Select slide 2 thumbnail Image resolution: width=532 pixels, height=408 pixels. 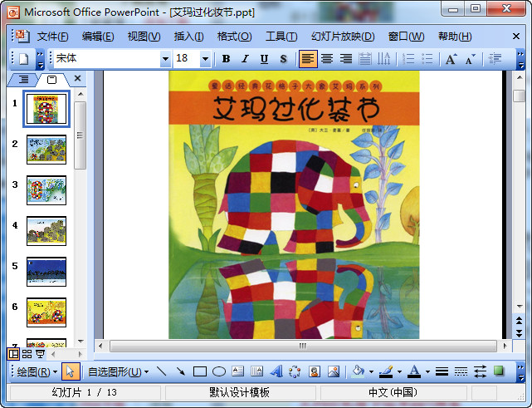click(46, 150)
